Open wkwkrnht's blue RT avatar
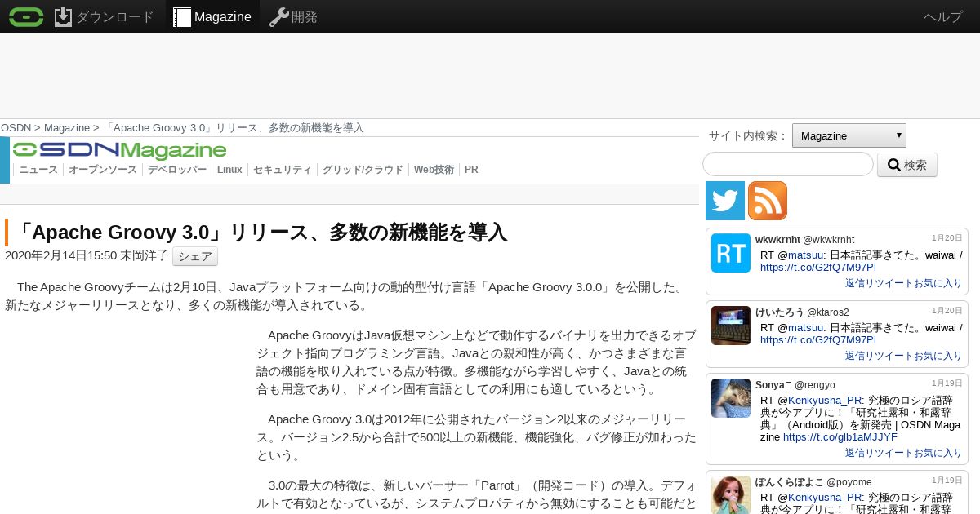Image resolution: width=980 pixels, height=514 pixels. pyautogui.click(x=731, y=253)
